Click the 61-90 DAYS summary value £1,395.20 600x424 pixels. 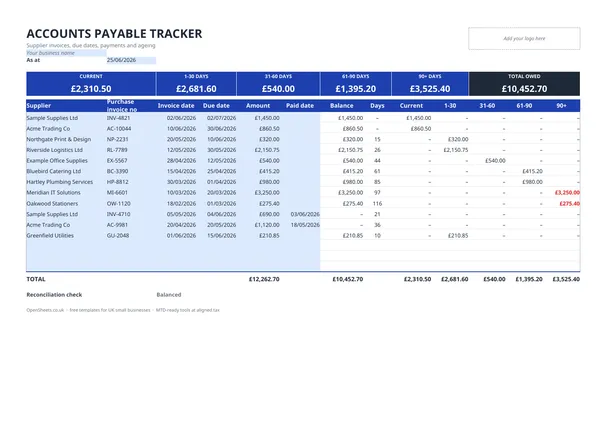coord(355,89)
